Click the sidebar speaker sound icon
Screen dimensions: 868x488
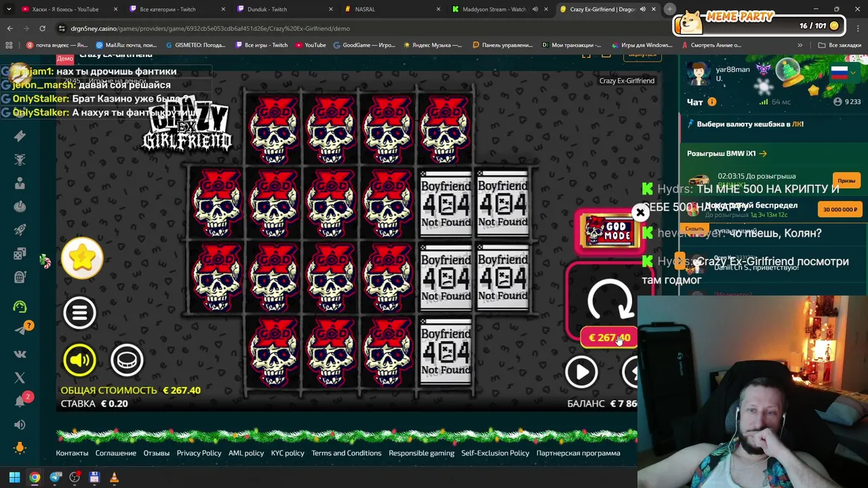click(x=20, y=424)
